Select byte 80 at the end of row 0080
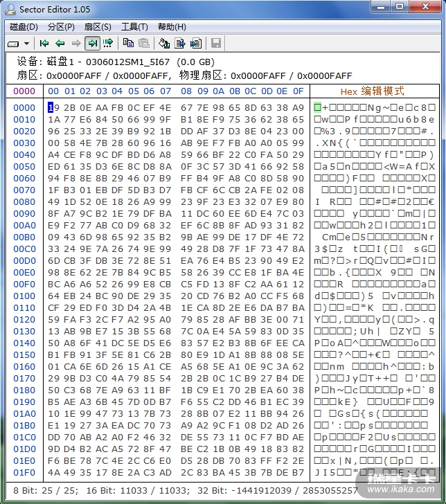This screenshot has width=446, height=504. (x=298, y=202)
